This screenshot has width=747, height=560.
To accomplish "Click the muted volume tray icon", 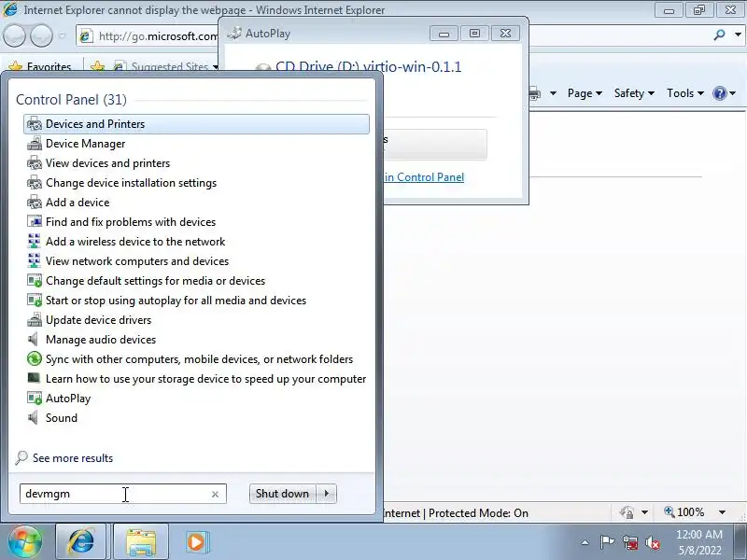I will (x=653, y=542).
